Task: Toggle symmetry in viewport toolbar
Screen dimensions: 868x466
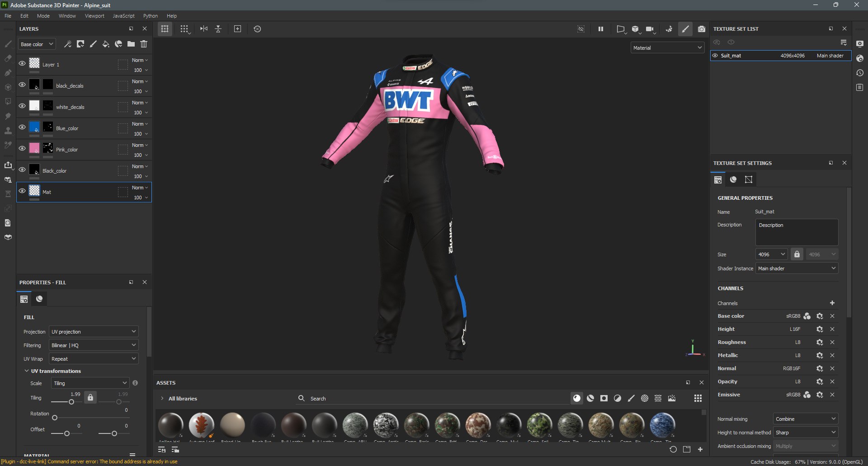Action: tap(204, 29)
